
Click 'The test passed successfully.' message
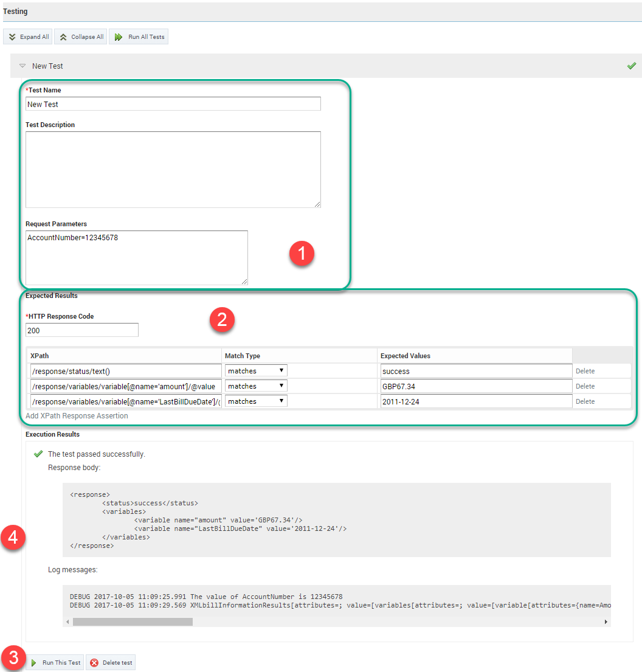97,454
